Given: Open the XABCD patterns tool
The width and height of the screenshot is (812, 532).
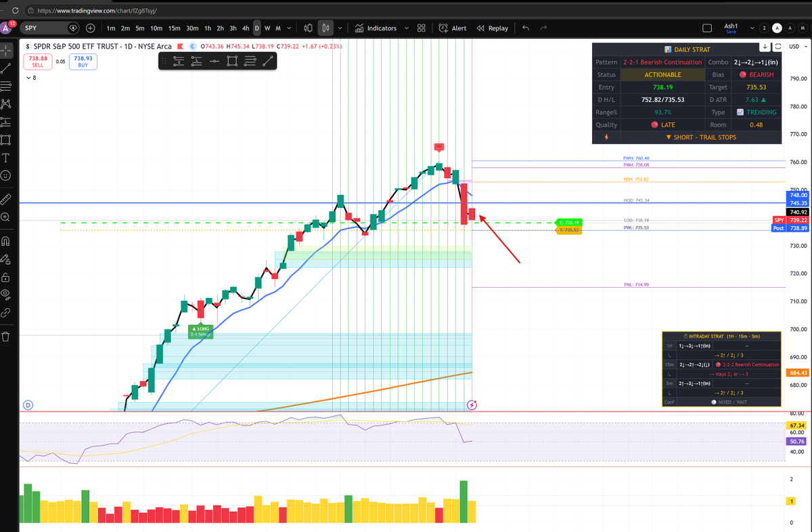Looking at the screenshot, I should click(x=6, y=104).
